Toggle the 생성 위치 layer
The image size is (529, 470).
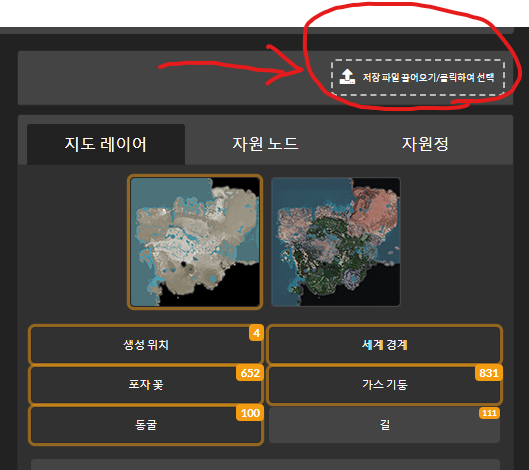[x=146, y=344]
